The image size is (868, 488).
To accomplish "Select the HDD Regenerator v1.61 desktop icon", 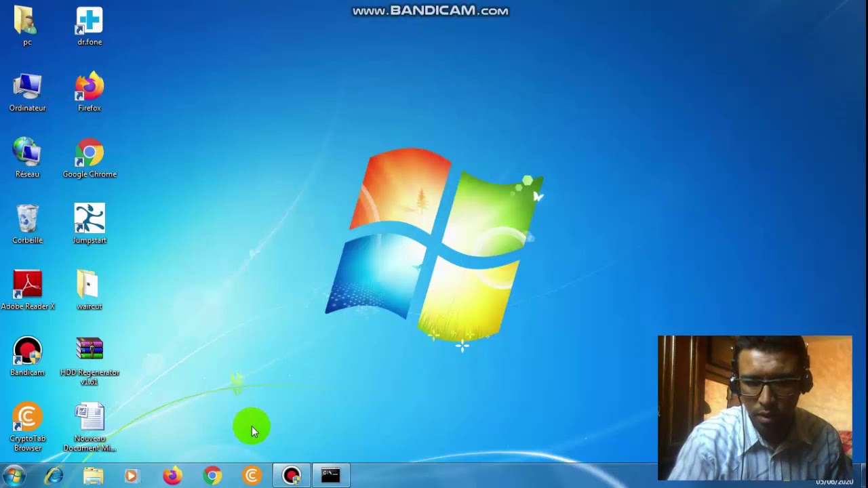I will (90, 361).
